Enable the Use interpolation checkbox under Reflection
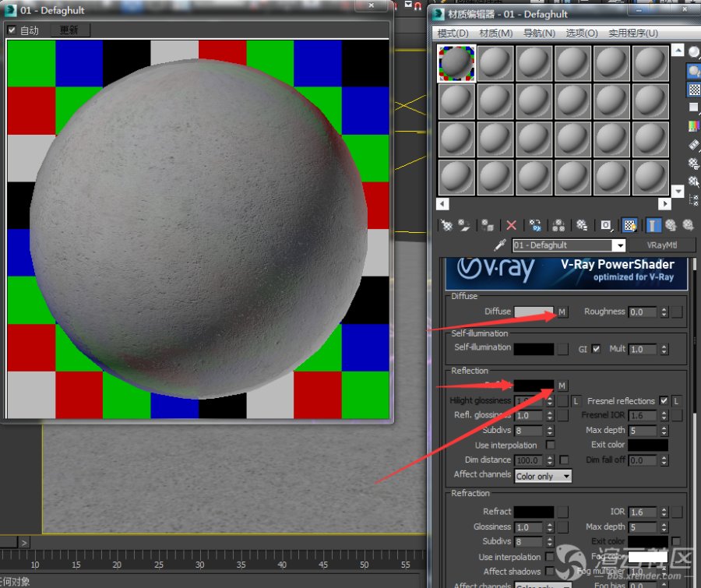The width and height of the screenshot is (701, 588). pos(551,445)
